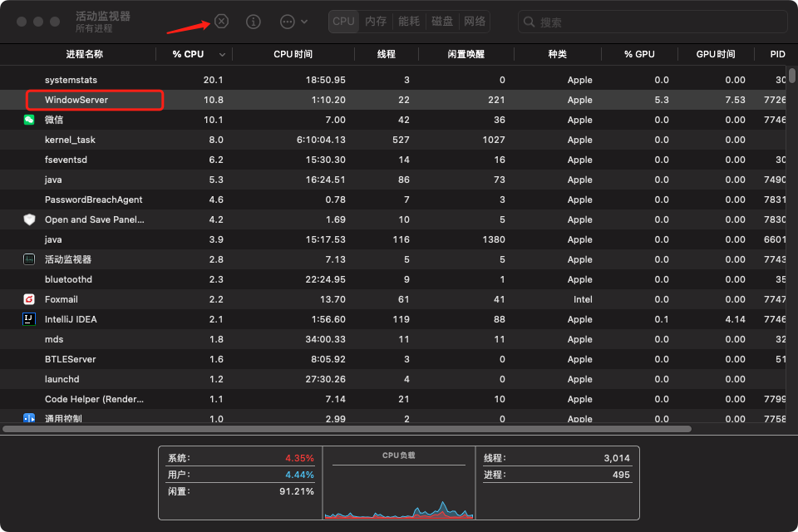Switch to the 内存 tab

pyautogui.click(x=376, y=22)
